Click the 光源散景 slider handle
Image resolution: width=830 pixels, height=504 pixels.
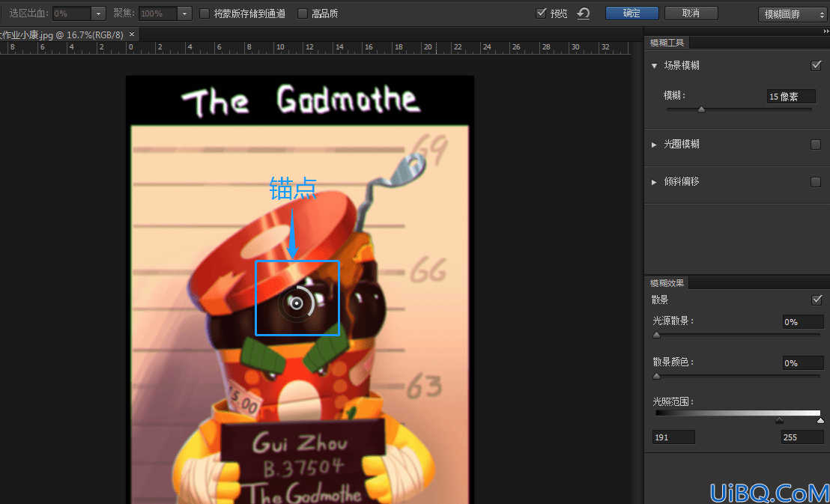657,335
